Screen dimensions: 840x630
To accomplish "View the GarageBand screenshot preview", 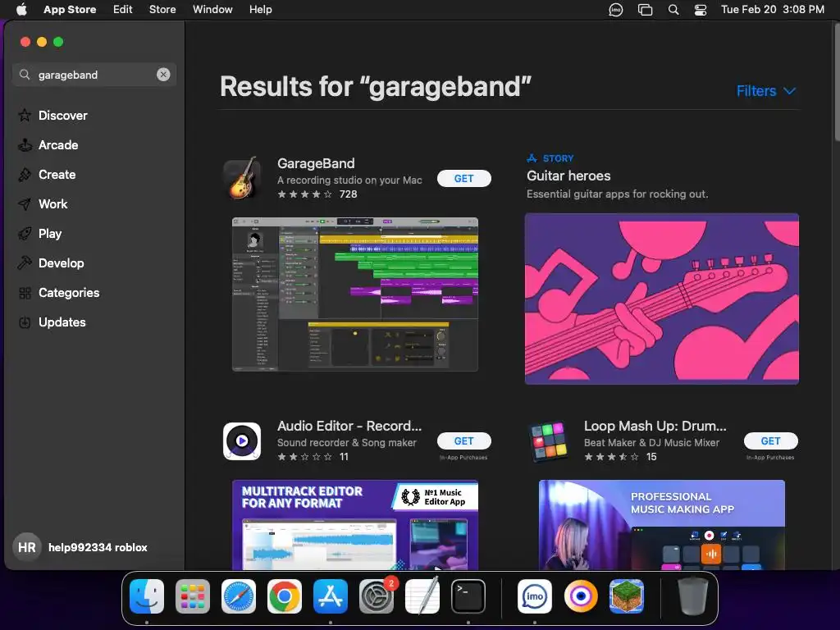I will (354, 294).
